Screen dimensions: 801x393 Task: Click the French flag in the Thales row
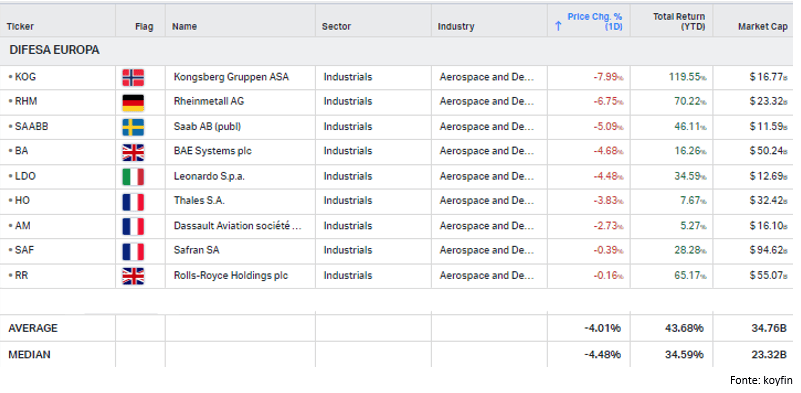133,201
